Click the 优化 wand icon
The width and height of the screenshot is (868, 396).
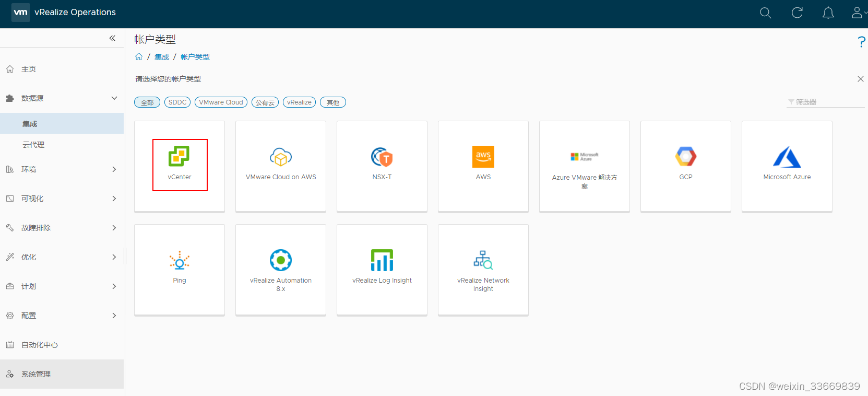pyautogui.click(x=10, y=257)
